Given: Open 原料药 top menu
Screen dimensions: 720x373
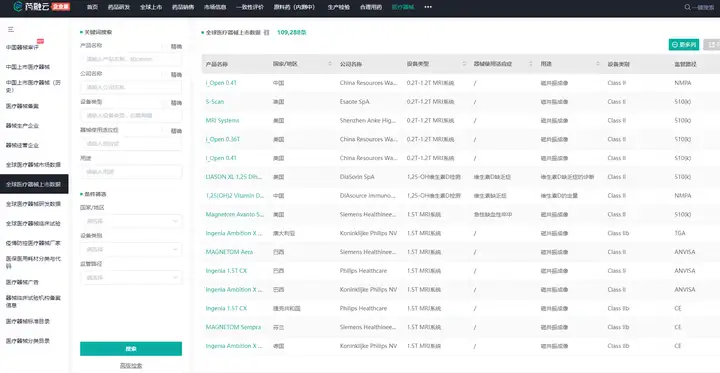Looking at the screenshot, I should click(294, 7).
